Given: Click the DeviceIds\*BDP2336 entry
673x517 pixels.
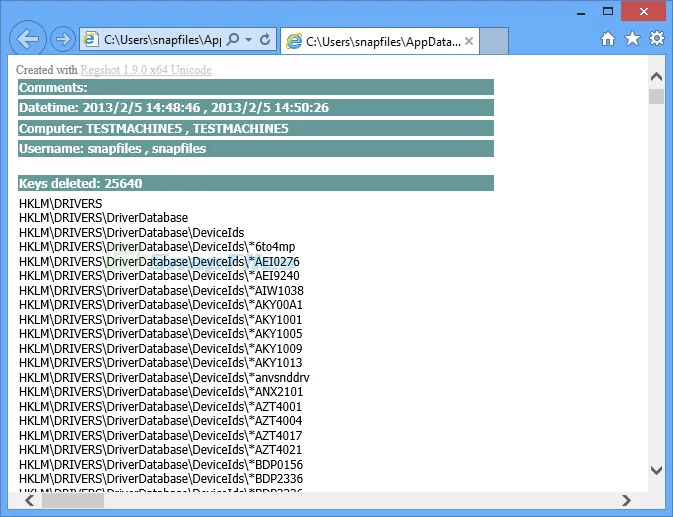Looking at the screenshot, I should click(x=161, y=478).
